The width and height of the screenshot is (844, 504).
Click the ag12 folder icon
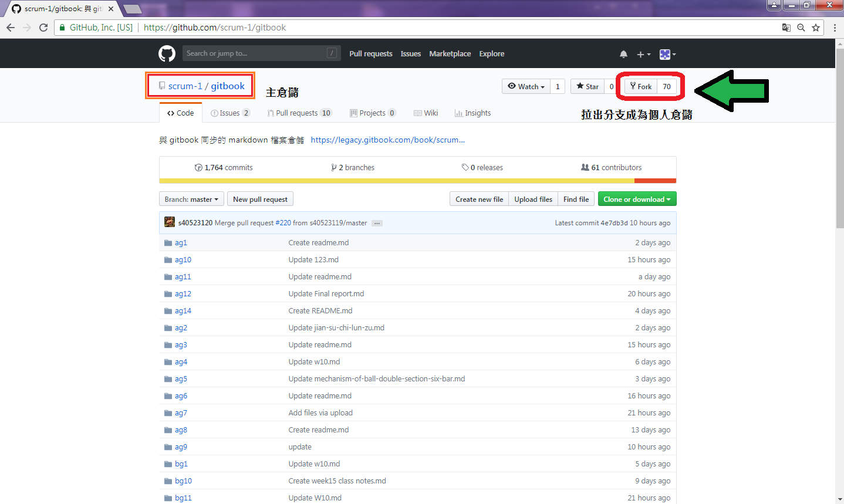pos(168,294)
